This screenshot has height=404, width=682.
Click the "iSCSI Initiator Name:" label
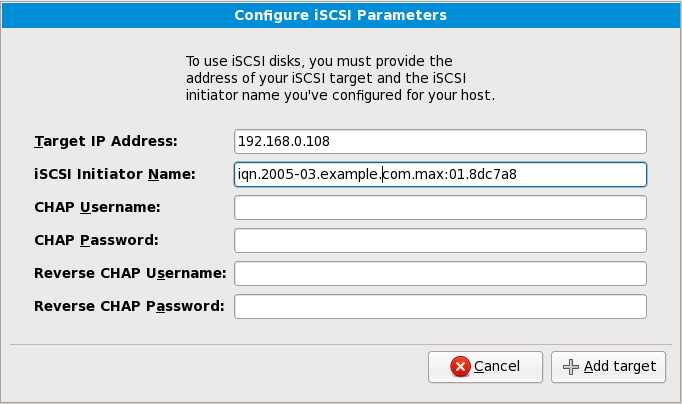[114, 174]
